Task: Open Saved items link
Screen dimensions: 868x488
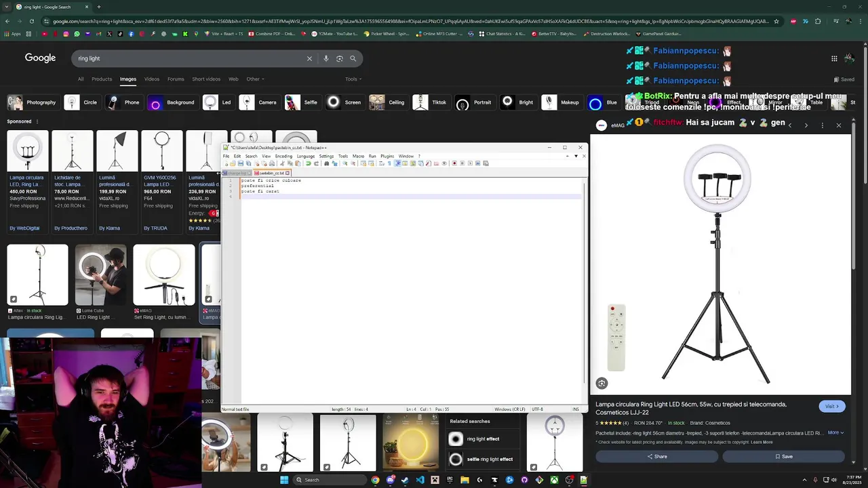Action: (x=844, y=79)
